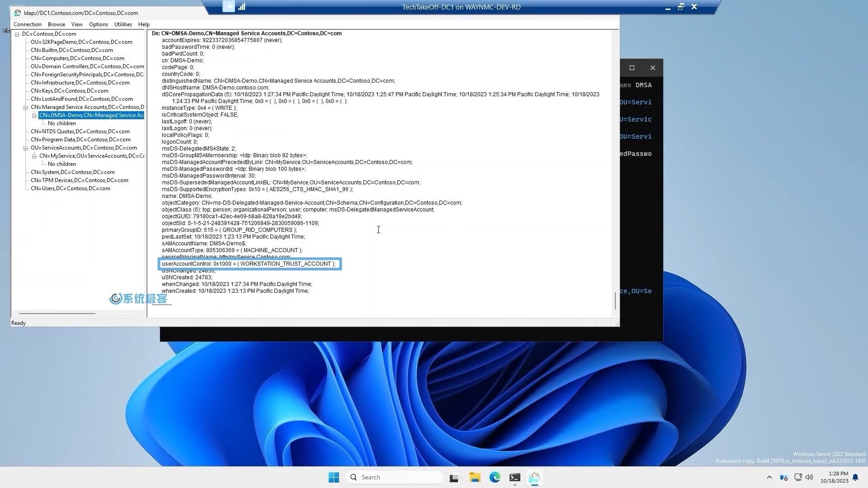Viewport: 868px width, 488px height.
Task: Collapse the CN=Managed Service Accounts node
Action: [25, 108]
